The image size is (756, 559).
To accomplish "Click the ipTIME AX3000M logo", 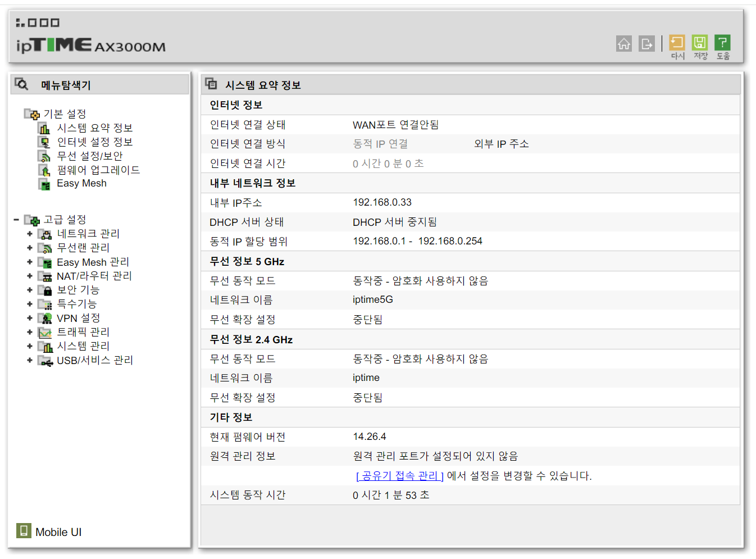I will tap(91, 45).
